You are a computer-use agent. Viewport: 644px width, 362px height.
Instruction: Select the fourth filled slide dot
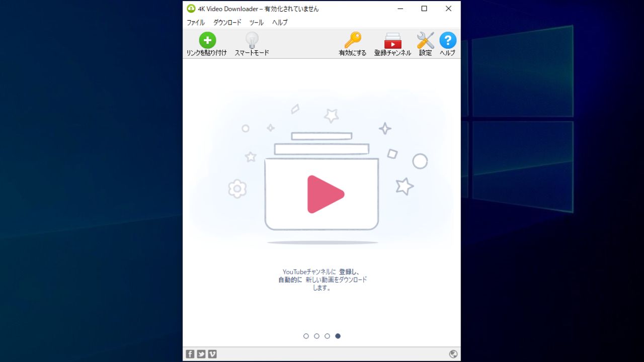(338, 336)
